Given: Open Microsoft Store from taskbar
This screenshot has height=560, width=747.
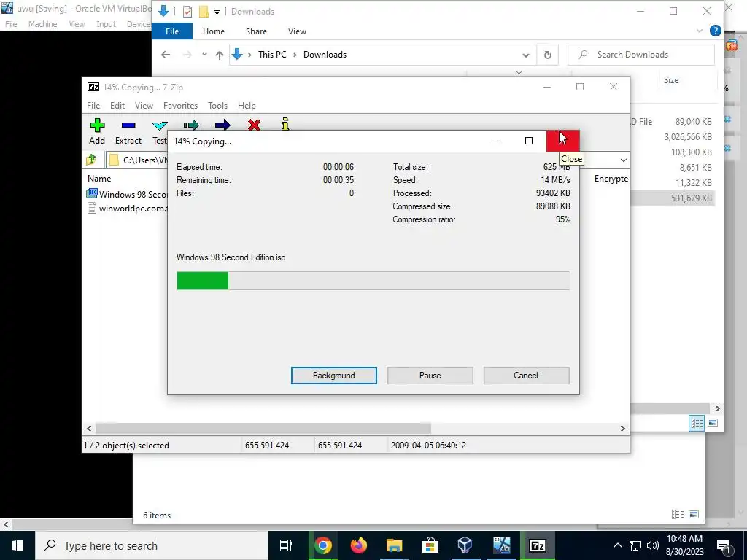Looking at the screenshot, I should coord(430,545).
